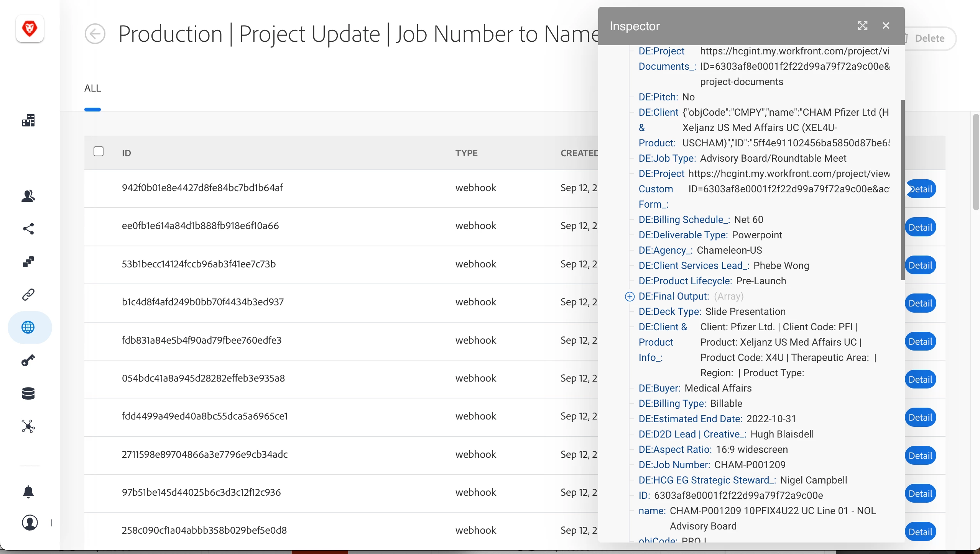Click Detail button for ee0fb1e614a84d1b888fb918e6f10a66 row
The image size is (980, 554).
[920, 227]
